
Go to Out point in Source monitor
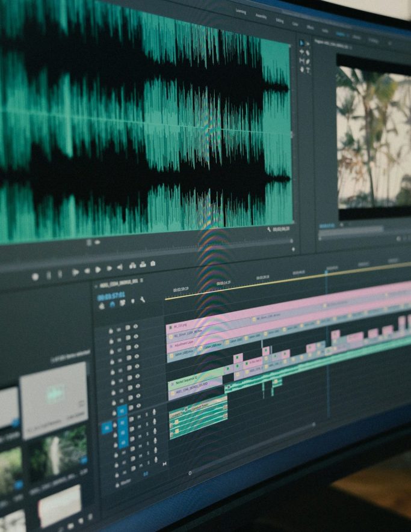point(120,268)
